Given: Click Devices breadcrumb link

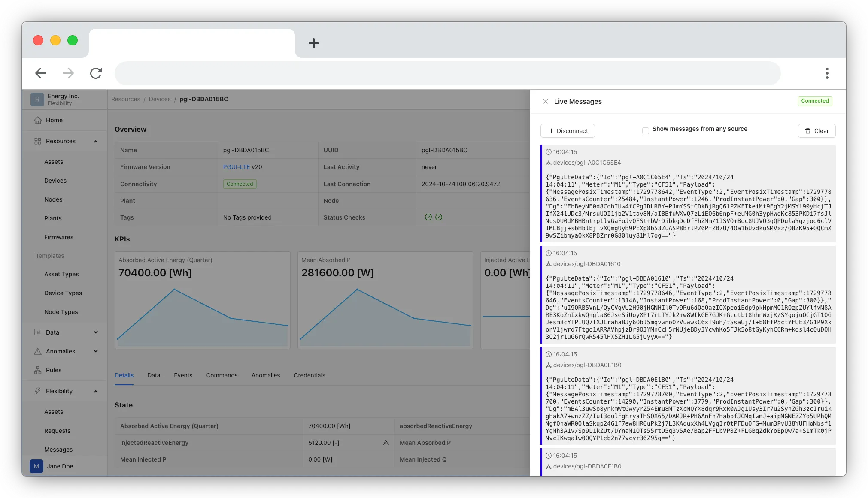Looking at the screenshot, I should (x=160, y=99).
